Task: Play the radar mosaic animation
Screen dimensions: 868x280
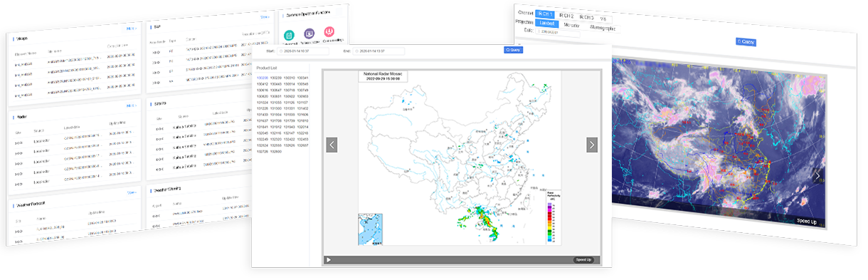Action: 329,259
